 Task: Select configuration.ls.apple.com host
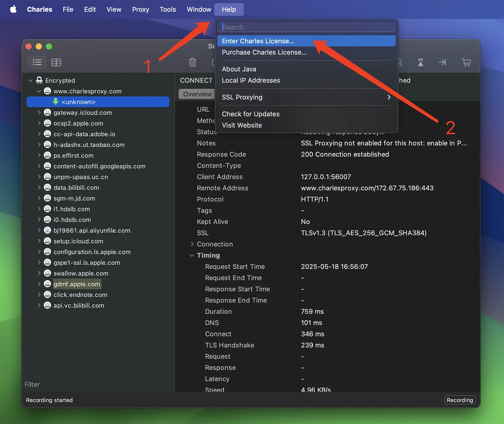(x=92, y=252)
